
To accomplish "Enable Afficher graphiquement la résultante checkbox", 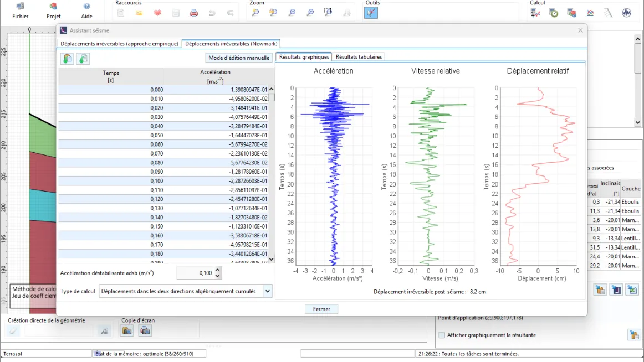I will 442,335.
